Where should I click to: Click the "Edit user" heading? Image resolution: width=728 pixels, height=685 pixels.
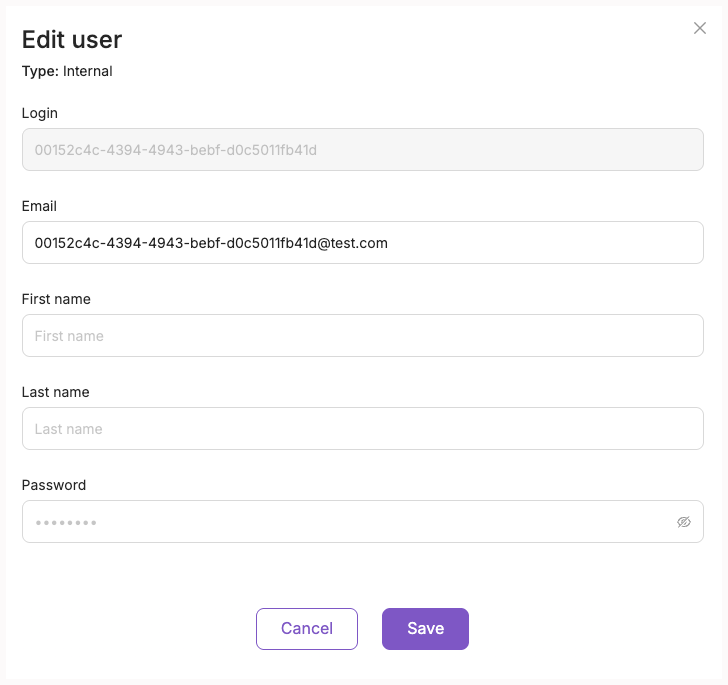(x=72, y=39)
